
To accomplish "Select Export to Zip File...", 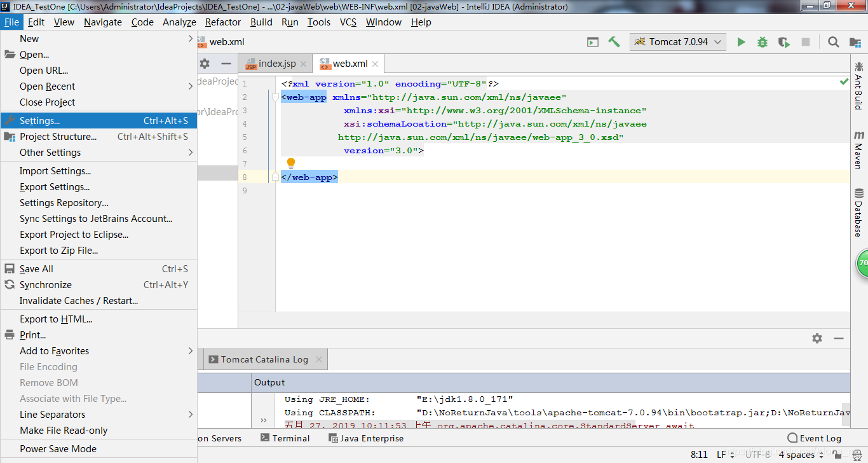I will point(98,251).
